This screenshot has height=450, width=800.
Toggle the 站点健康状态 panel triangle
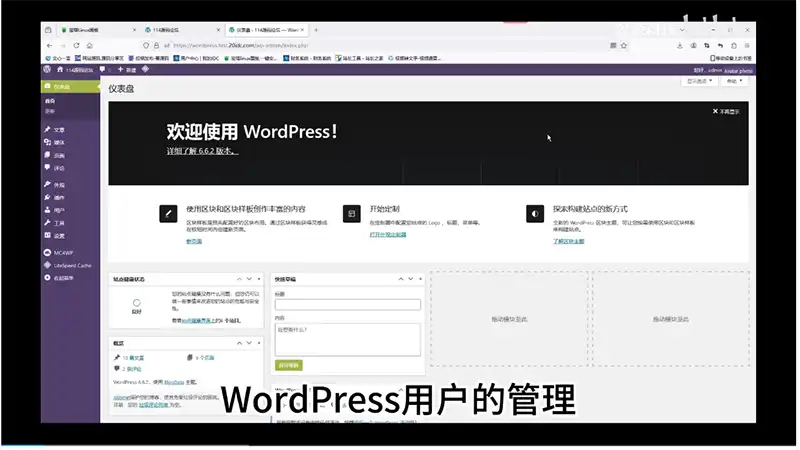click(x=259, y=279)
